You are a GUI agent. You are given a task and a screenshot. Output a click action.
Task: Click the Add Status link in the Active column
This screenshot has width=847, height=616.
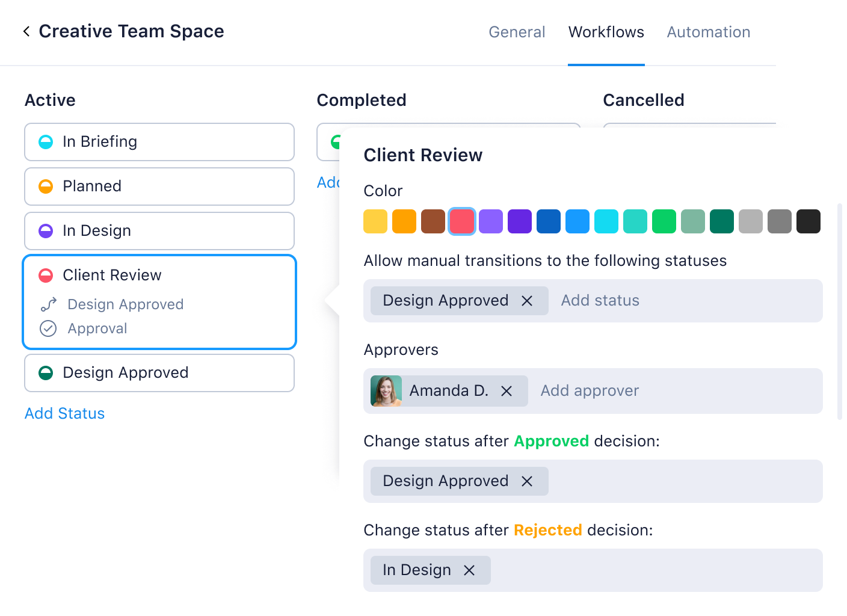64,413
